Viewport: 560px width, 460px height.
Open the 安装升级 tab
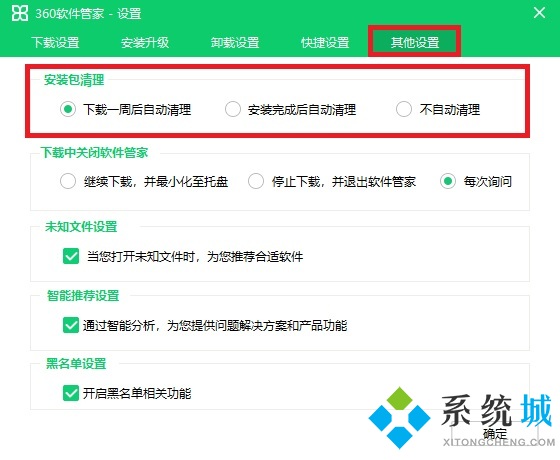[x=145, y=42]
